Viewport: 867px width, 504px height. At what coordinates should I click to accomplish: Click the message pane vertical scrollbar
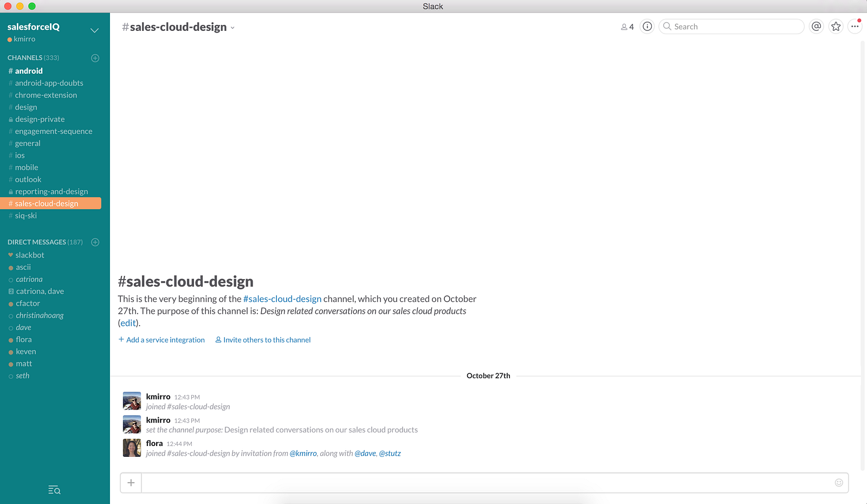point(863,255)
